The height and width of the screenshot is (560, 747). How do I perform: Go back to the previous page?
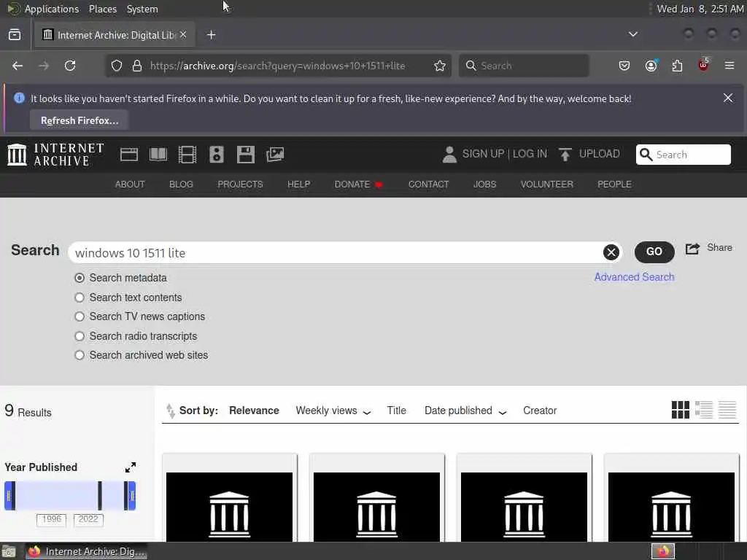18,66
